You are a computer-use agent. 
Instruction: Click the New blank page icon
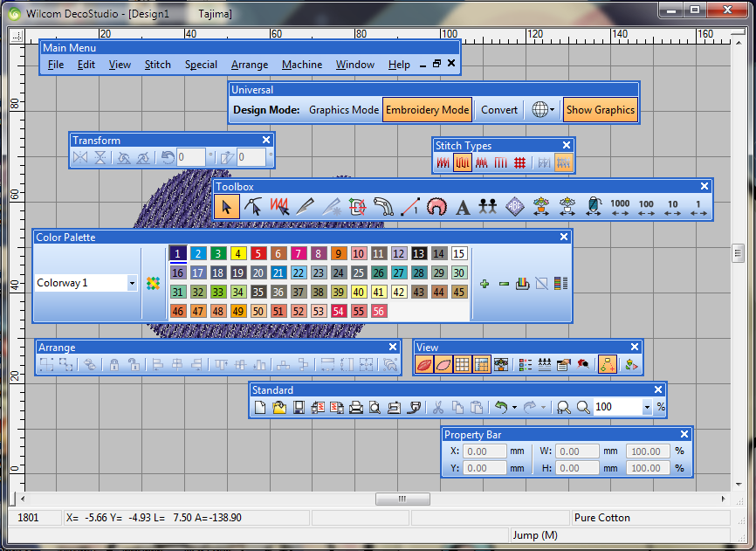pyautogui.click(x=260, y=407)
